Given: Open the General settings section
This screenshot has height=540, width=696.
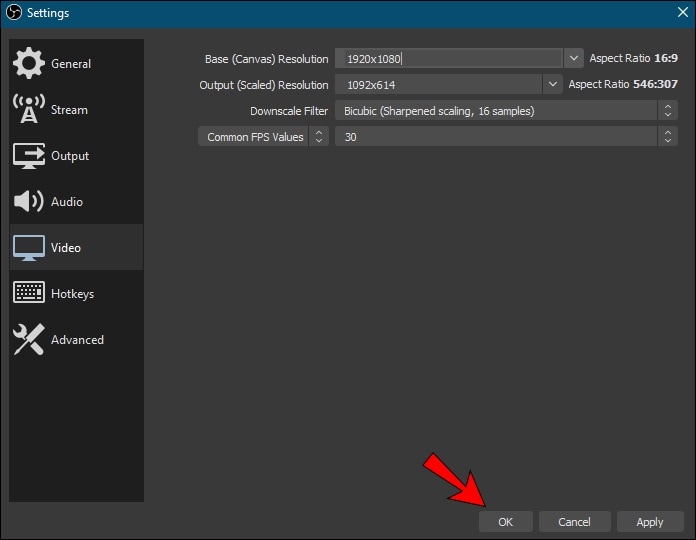Looking at the screenshot, I should pyautogui.click(x=76, y=63).
